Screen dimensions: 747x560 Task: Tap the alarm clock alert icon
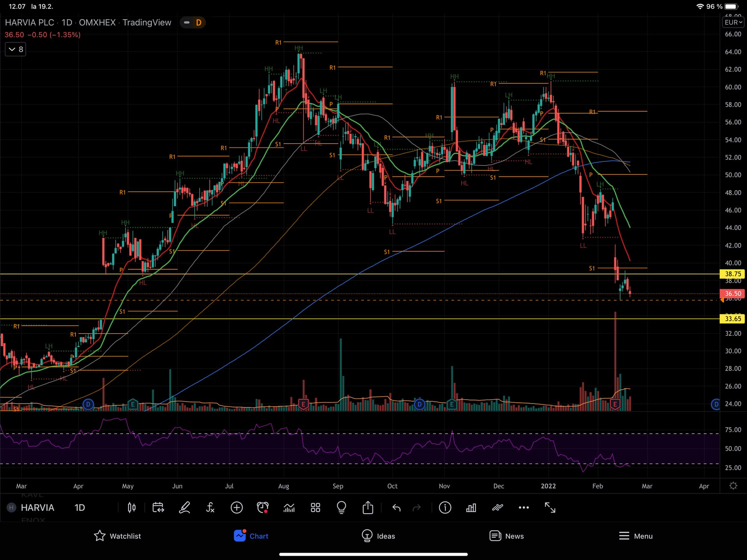click(x=263, y=507)
